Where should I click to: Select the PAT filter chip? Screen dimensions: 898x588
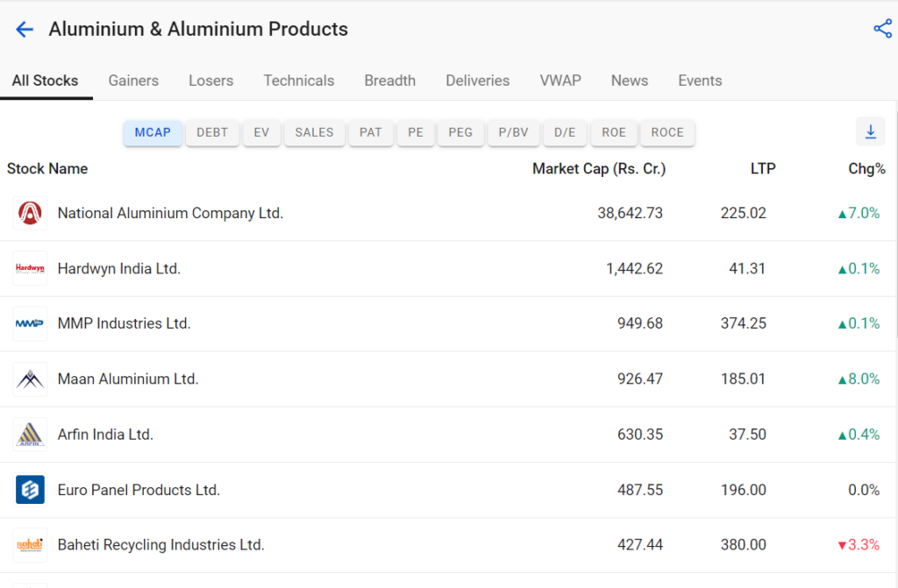(371, 133)
